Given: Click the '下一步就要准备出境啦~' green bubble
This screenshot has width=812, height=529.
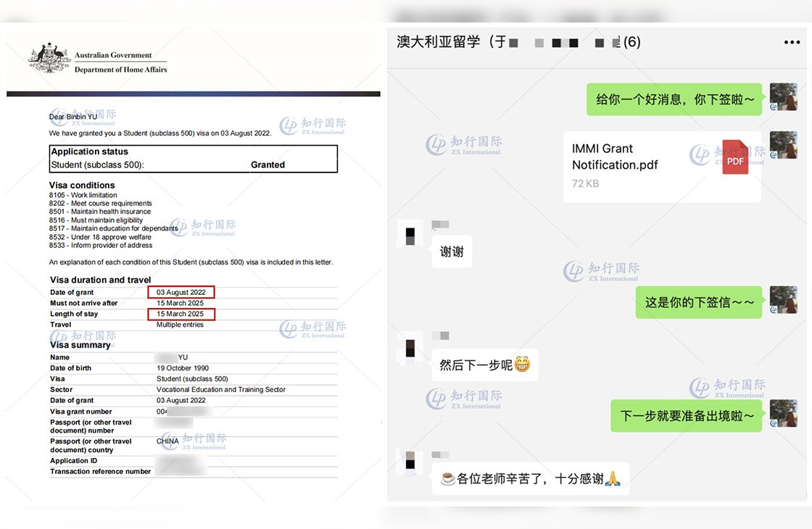Looking at the screenshot, I should [686, 415].
